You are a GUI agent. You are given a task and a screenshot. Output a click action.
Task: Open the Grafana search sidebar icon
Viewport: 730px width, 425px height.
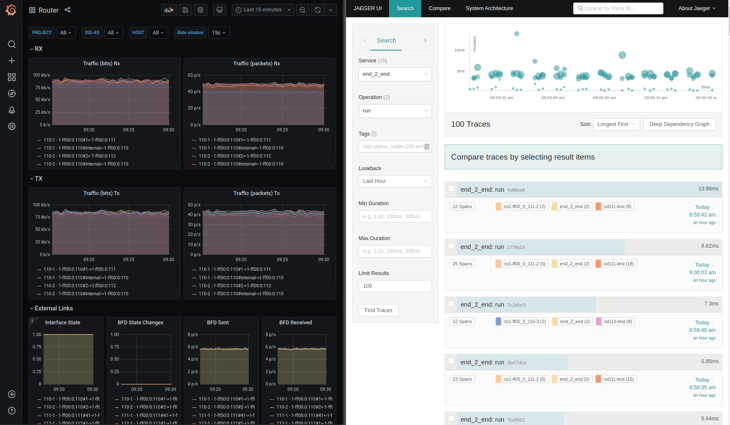(12, 44)
